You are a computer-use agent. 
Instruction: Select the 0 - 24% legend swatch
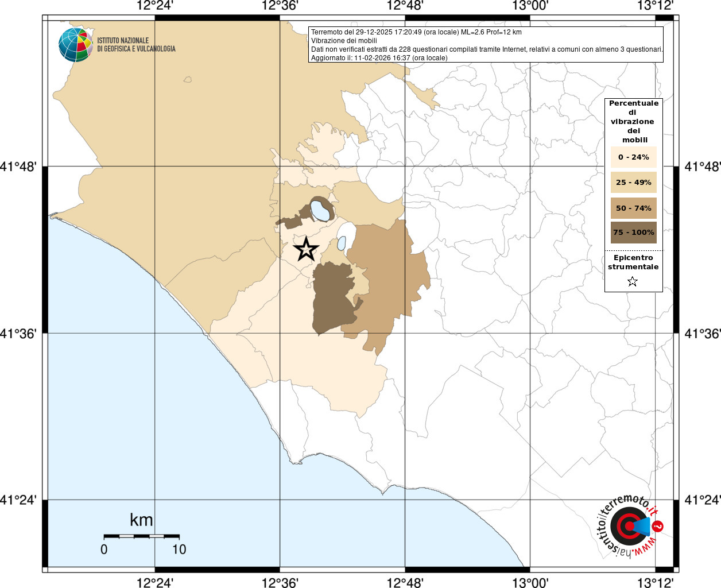(634, 157)
